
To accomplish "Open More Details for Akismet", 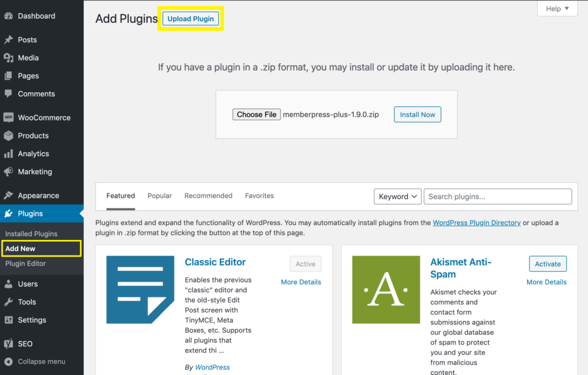I will pos(547,282).
